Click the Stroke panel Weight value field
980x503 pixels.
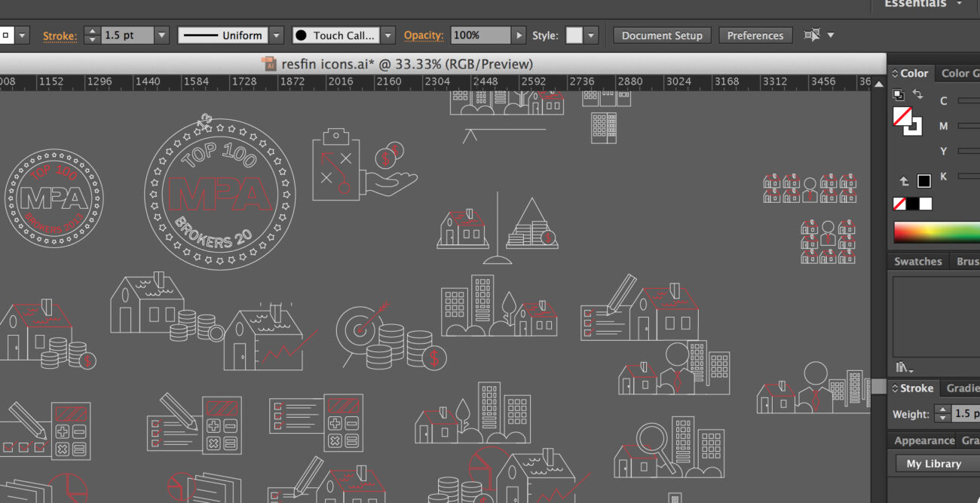tap(966, 413)
